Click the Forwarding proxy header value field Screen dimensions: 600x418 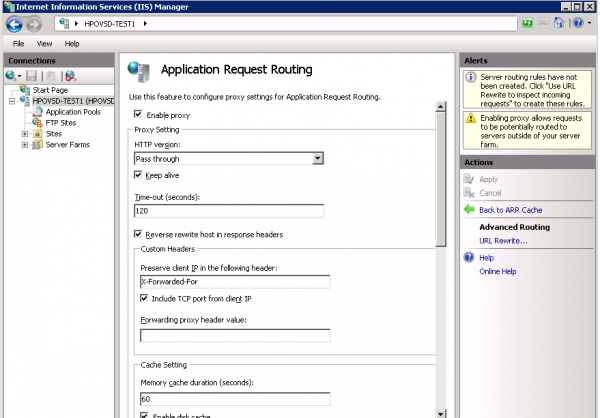[x=235, y=335]
